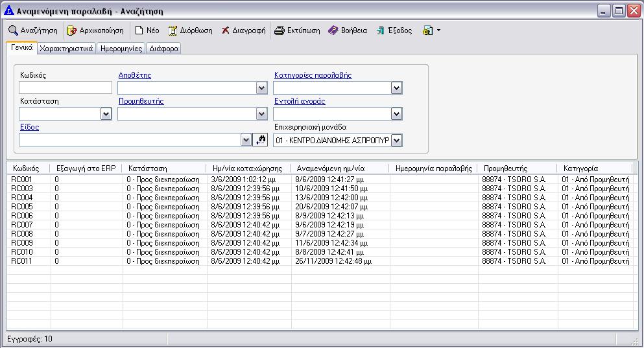Click the Διαγραφή delete X icon

[x=226, y=30]
